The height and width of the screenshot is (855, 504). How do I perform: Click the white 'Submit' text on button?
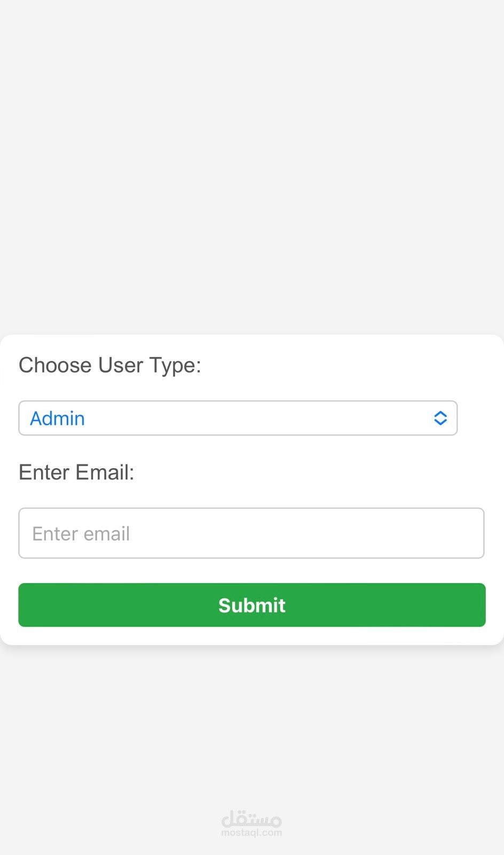(x=252, y=605)
